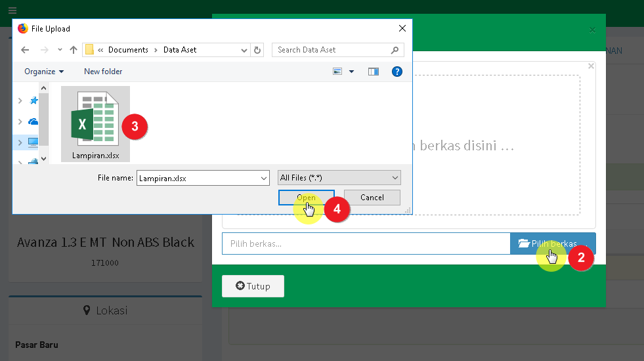Click the change view icon
The width and height of the screenshot is (644, 361).
(x=337, y=72)
